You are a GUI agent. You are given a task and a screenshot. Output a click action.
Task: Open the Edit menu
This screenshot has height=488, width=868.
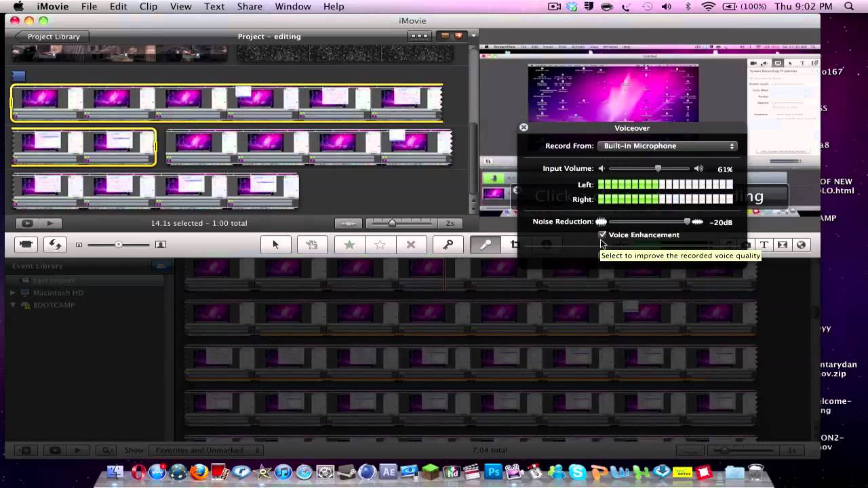[x=119, y=6]
